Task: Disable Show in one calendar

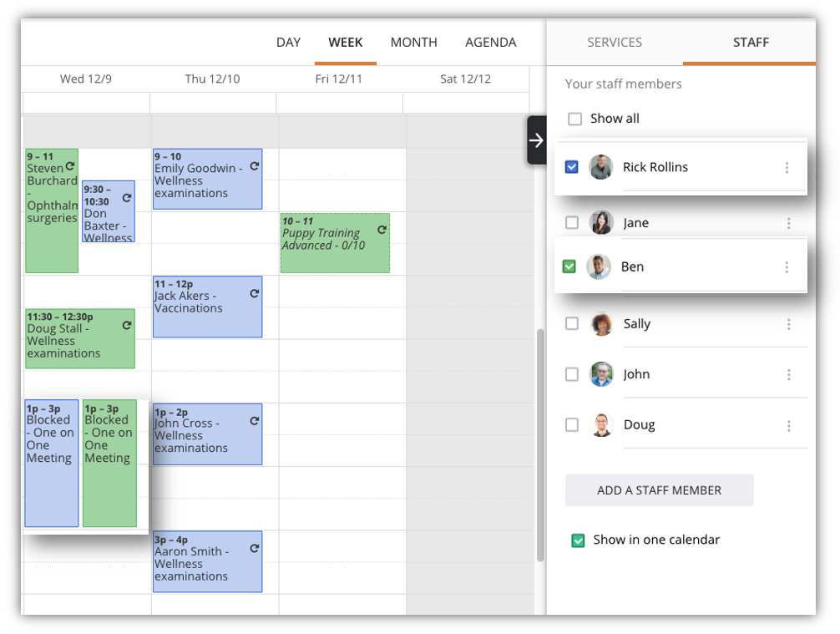Action: pyautogui.click(x=578, y=540)
